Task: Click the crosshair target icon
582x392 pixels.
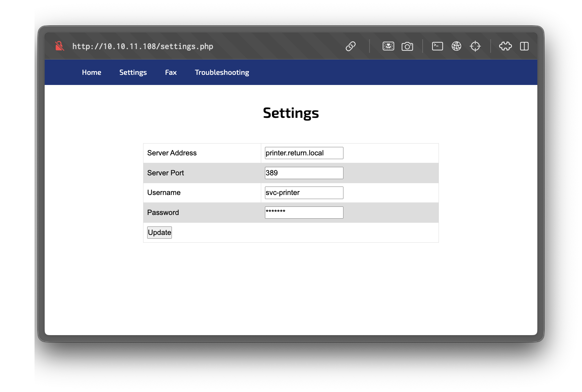Action: (475, 46)
